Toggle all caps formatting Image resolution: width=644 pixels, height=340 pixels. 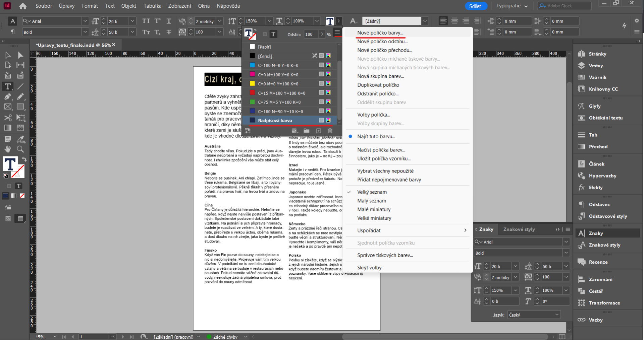click(147, 21)
